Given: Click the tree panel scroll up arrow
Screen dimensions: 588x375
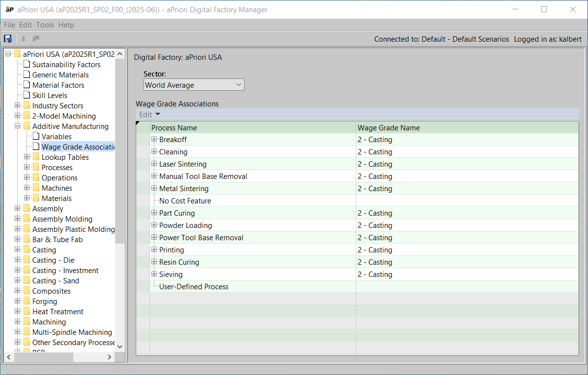Looking at the screenshot, I should point(120,53).
